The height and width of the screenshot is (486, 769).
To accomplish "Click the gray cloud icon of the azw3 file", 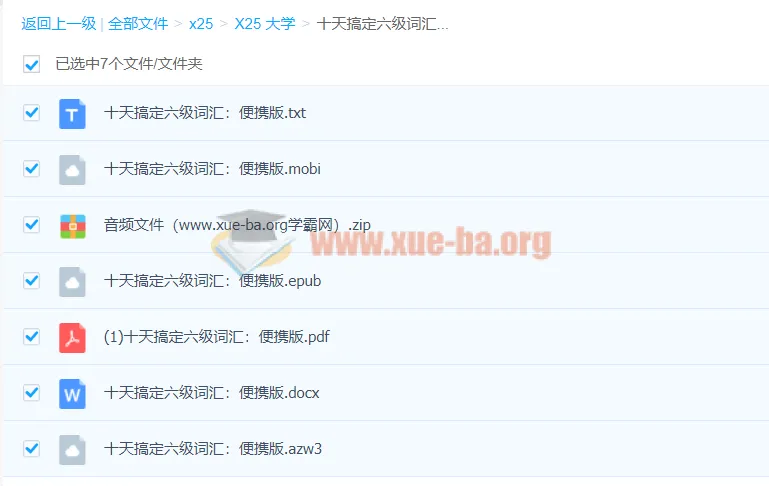I will pos(72,450).
